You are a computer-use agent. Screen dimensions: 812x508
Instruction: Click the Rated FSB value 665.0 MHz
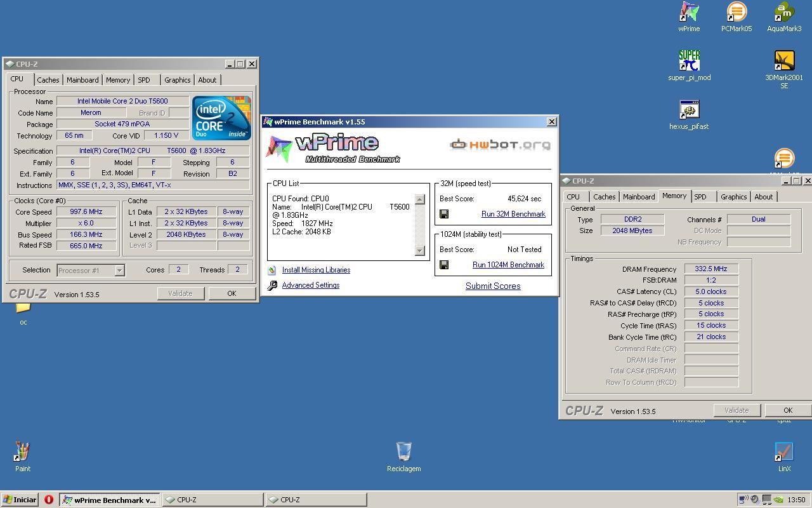86,246
